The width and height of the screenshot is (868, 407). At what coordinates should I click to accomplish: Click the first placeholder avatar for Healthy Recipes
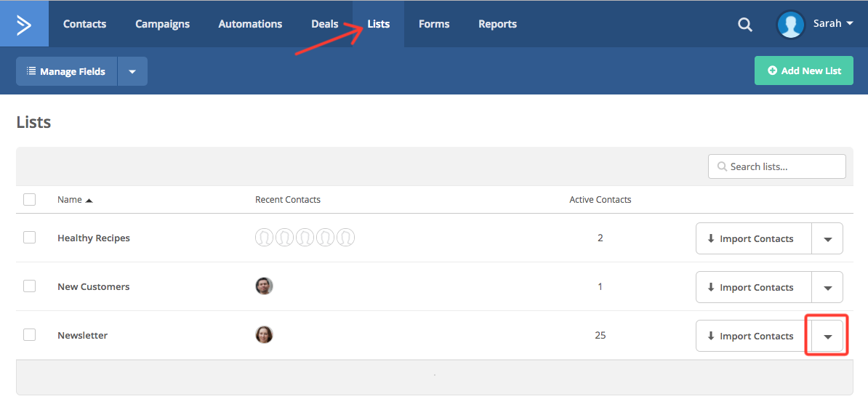pyautogui.click(x=264, y=238)
